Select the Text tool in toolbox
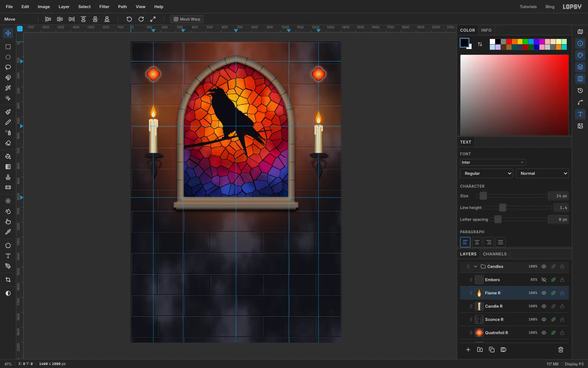Image resolution: width=588 pixels, height=368 pixels. pyautogui.click(x=8, y=256)
